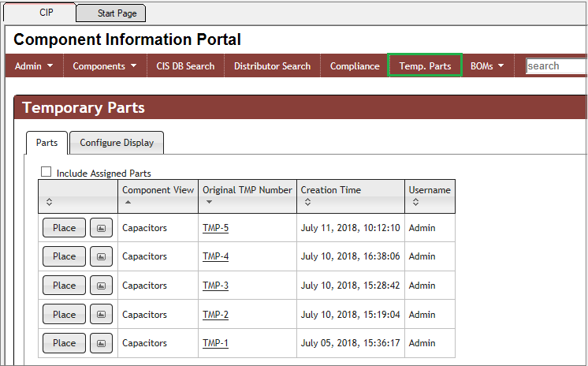Click the image icon in the TMP-5 row
The height and width of the screenshot is (366, 588).
point(101,228)
